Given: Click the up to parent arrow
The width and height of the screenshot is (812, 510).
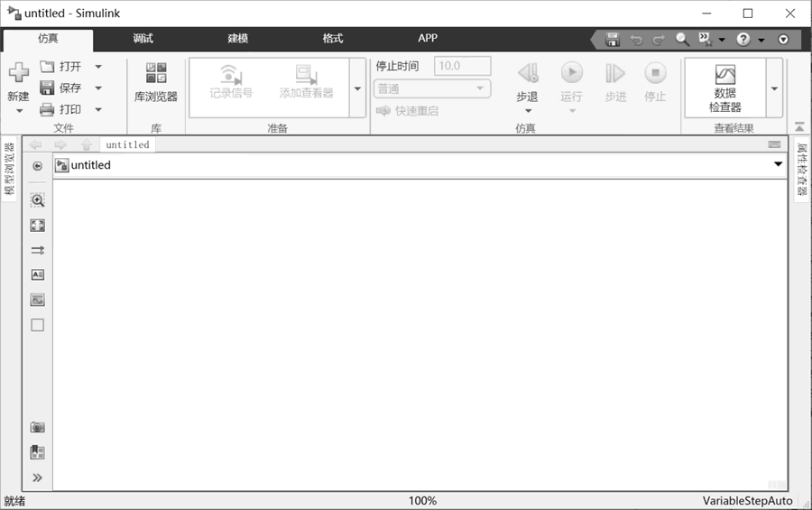Looking at the screenshot, I should pos(86,144).
